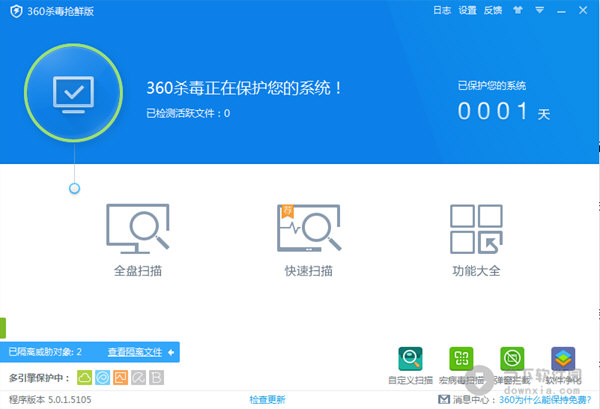Click the 360 shield logo in title bar

point(16,11)
